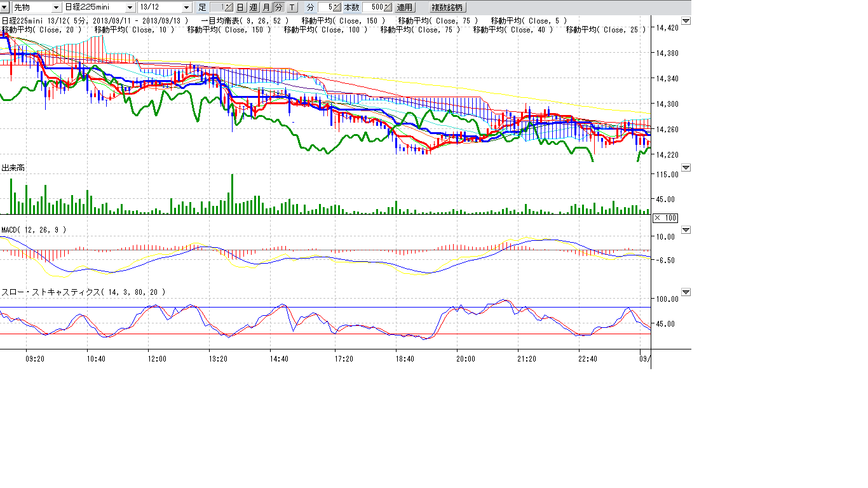Open the MACD panel menu arrow
The height and width of the screenshot is (488, 868).
(685, 230)
